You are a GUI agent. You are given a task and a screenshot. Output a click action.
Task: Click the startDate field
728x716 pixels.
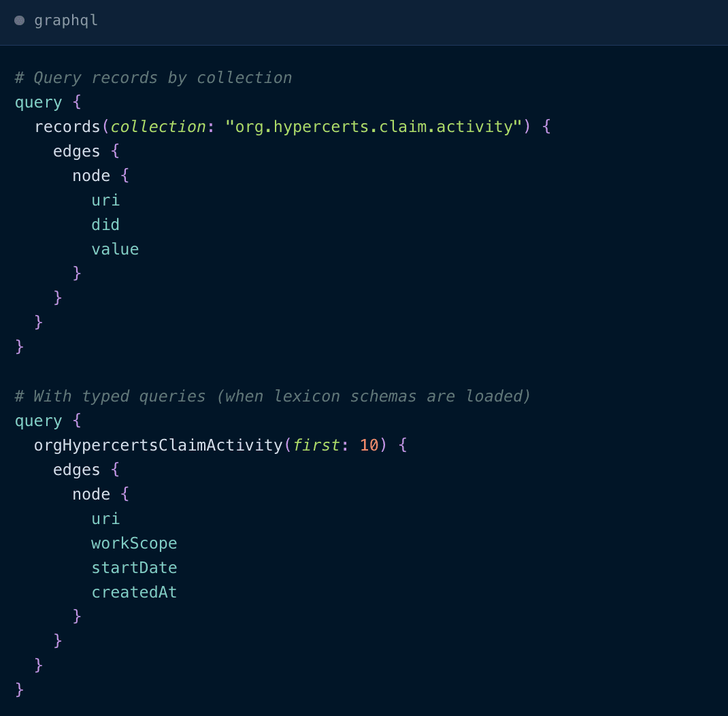(134, 568)
